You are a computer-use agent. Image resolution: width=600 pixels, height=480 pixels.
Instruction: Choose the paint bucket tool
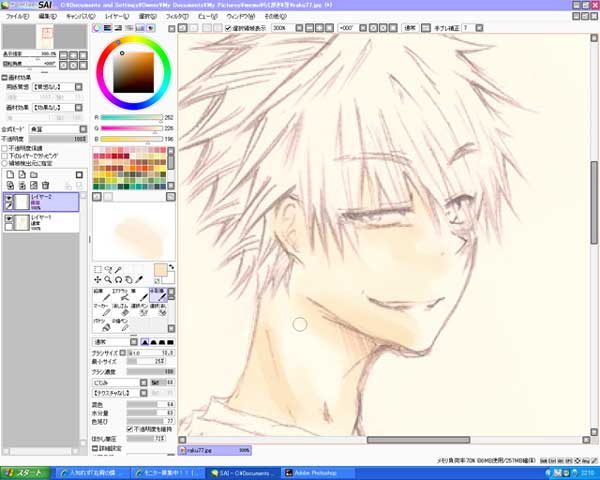coord(102,325)
